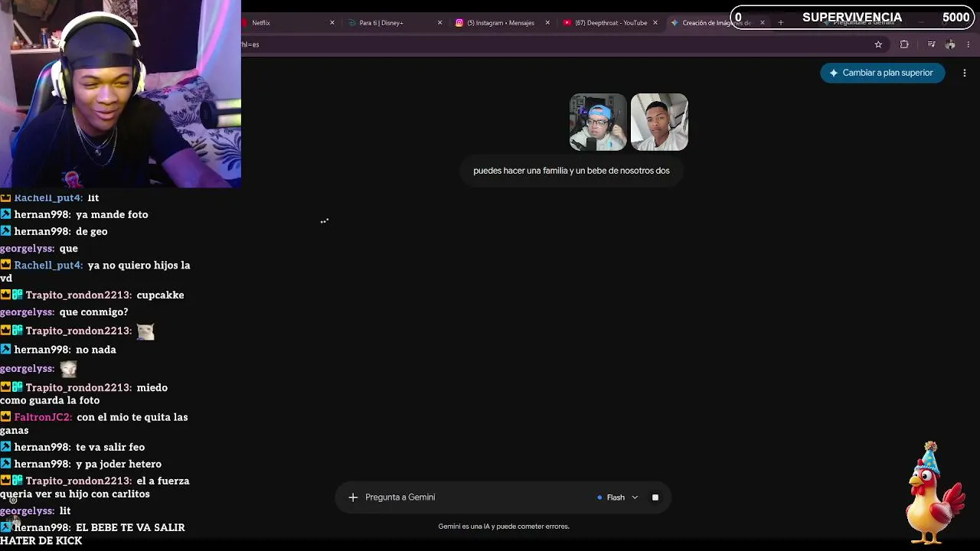Click the sent prompt message bubble
Viewport: 980px width, 551px height.
(571, 171)
